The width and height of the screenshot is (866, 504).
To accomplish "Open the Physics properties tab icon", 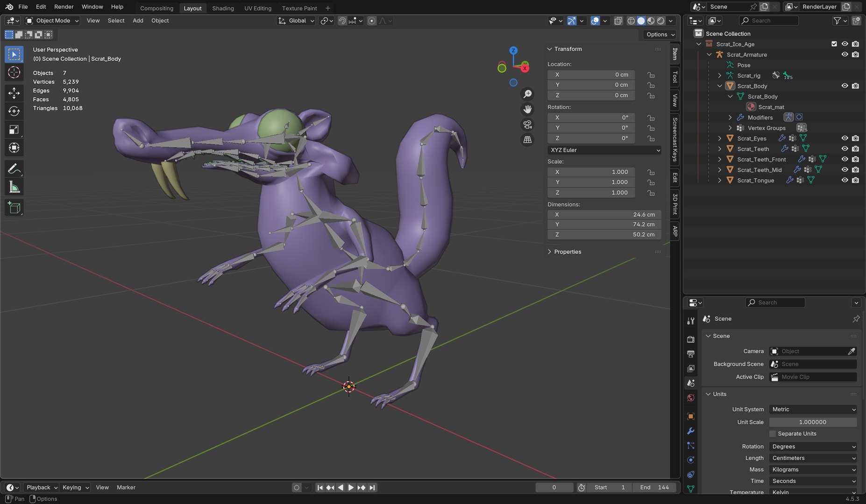I will pyautogui.click(x=691, y=460).
